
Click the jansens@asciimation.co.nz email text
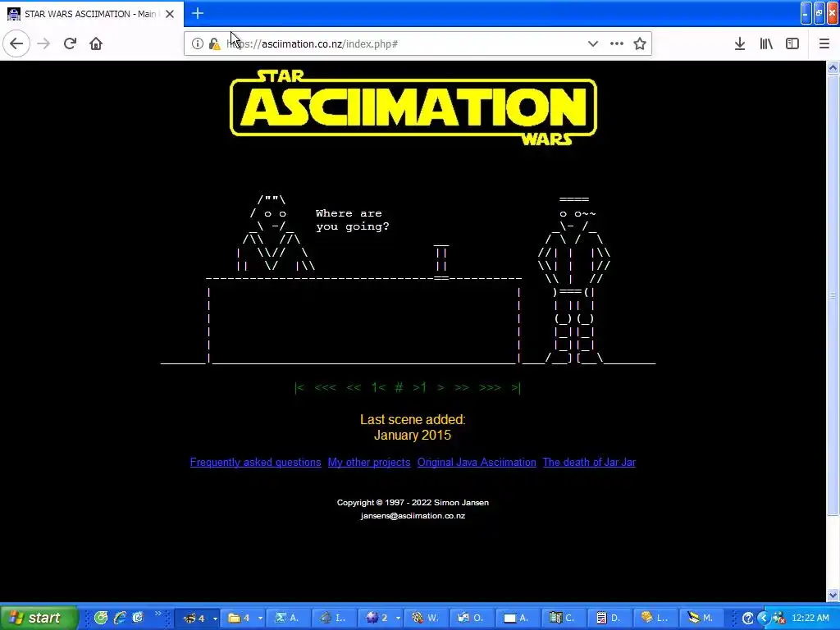click(413, 516)
